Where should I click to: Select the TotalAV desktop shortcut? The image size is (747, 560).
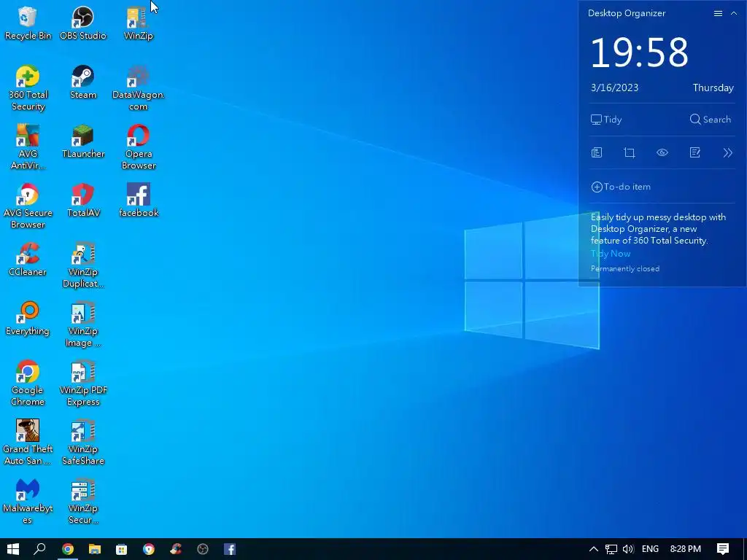click(x=83, y=201)
